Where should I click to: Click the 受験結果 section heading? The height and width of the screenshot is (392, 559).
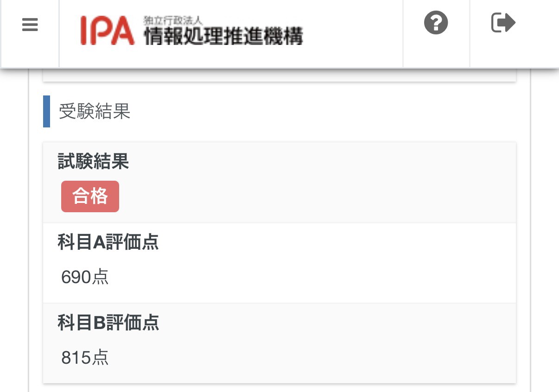tap(95, 111)
